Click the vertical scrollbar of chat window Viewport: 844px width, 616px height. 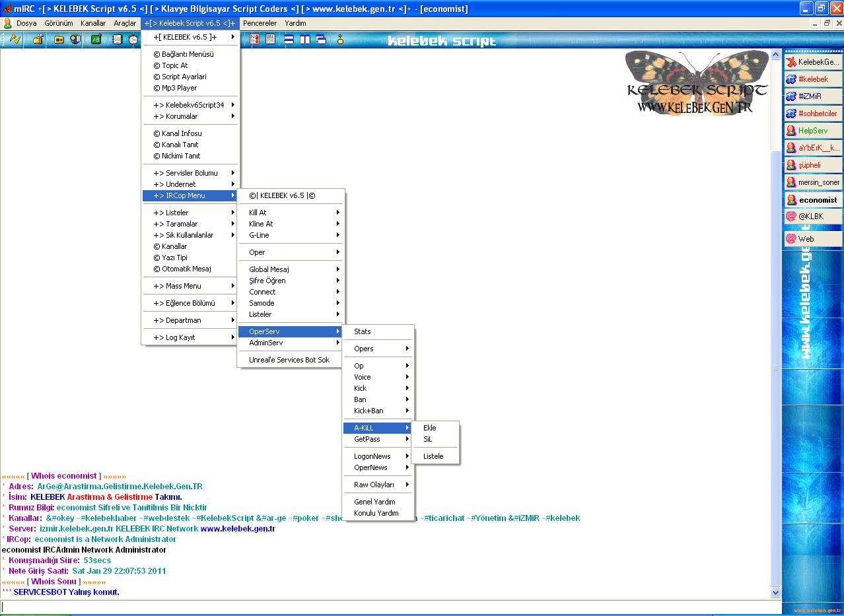[x=776, y=324]
